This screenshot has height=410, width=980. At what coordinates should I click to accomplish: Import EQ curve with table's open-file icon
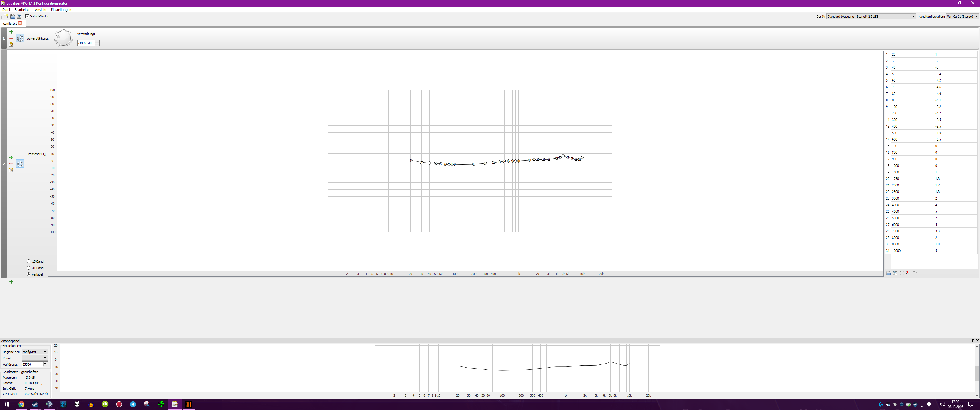point(888,273)
